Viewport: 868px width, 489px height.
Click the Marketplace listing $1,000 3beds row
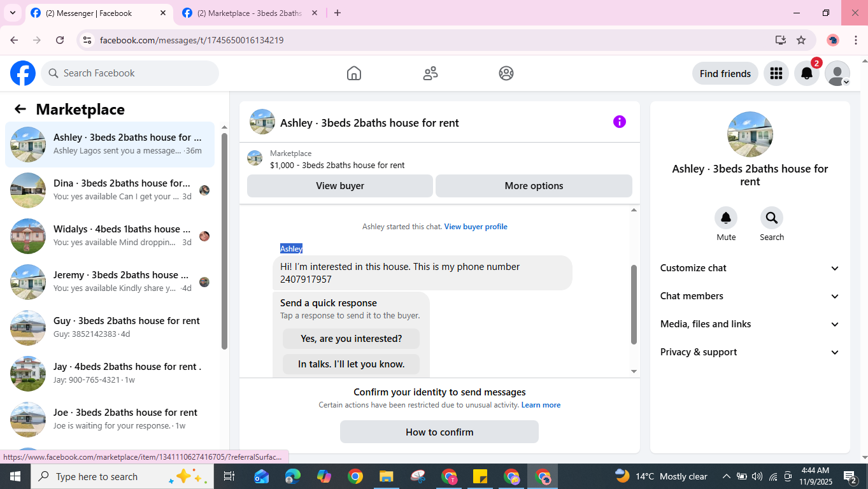439,159
